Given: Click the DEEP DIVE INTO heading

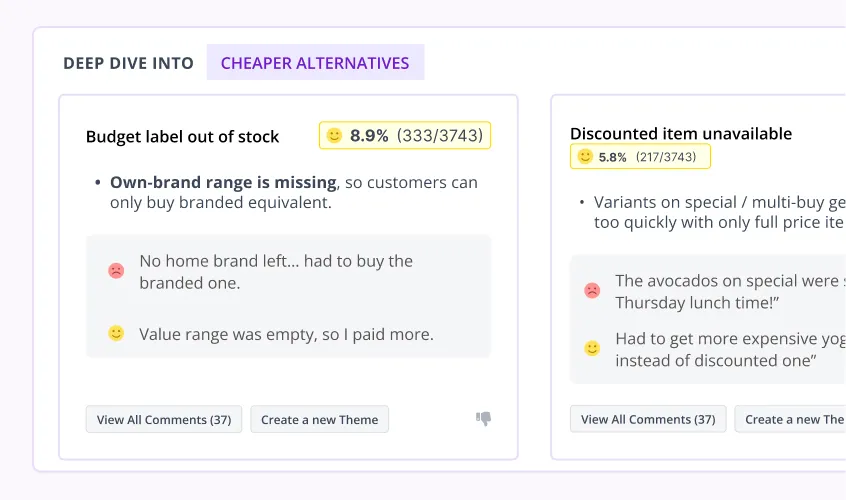Looking at the screenshot, I should pyautogui.click(x=128, y=63).
